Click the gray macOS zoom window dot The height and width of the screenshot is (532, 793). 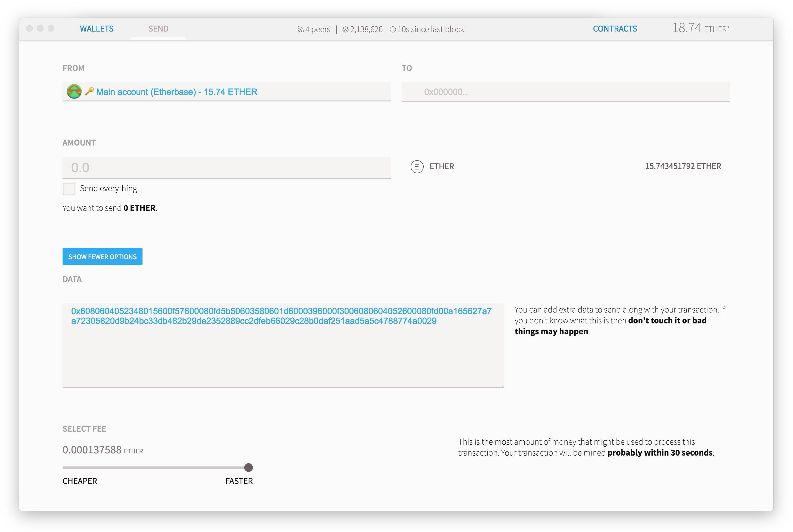(51, 29)
